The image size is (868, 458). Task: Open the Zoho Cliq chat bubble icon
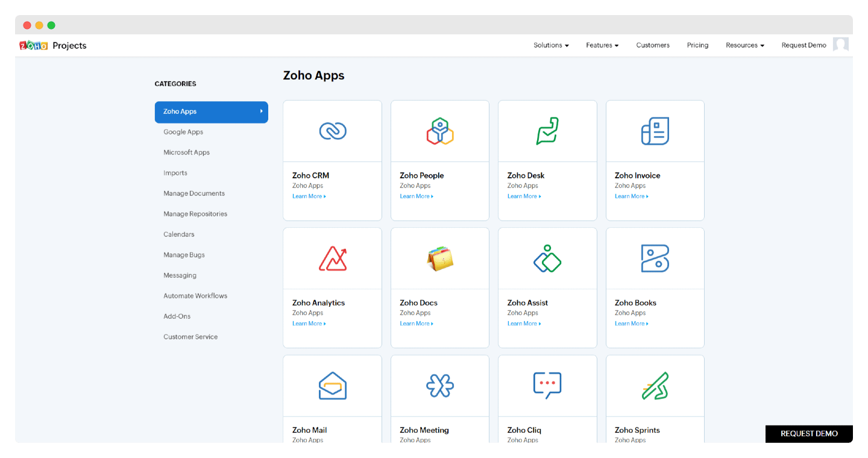[547, 386]
